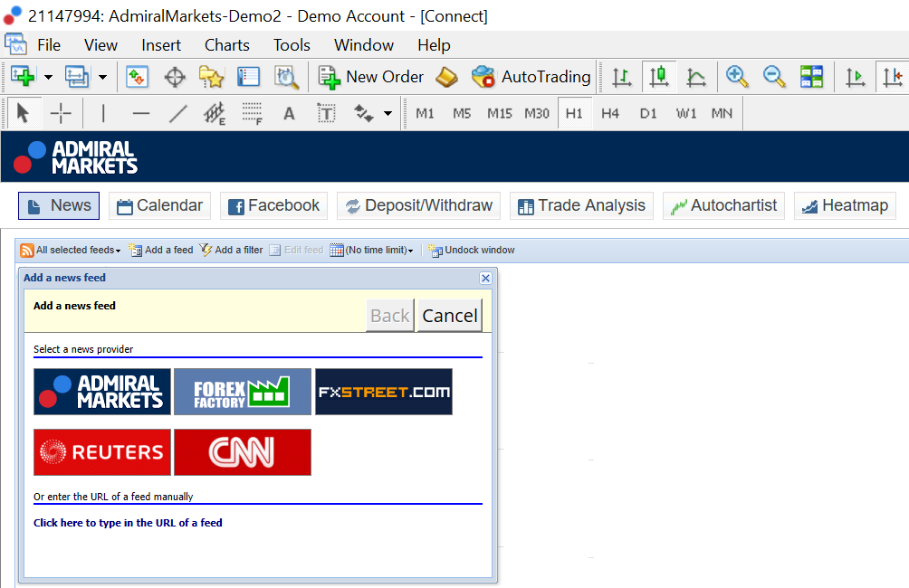909x588 pixels.
Task: Select the Horizontal Line drawing tool
Action: click(141, 113)
